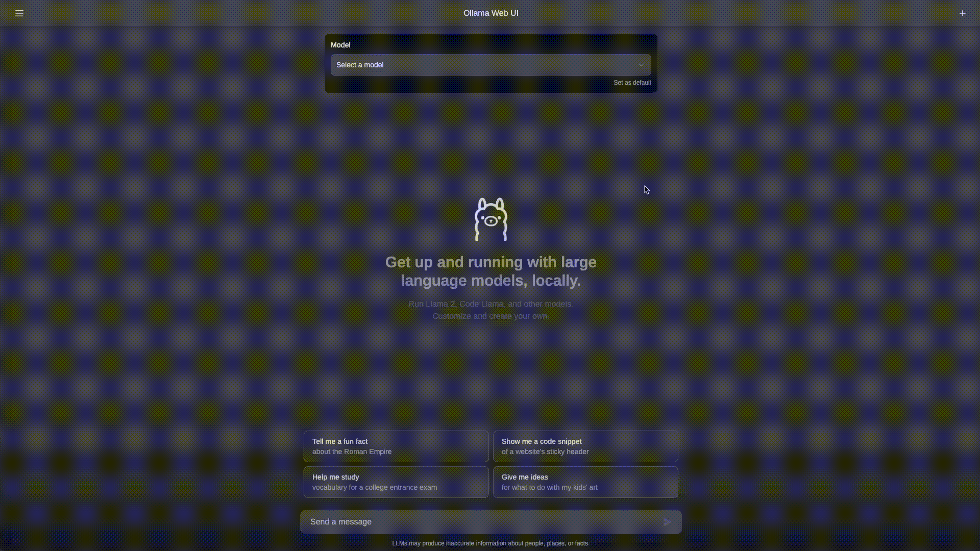980x551 pixels.
Task: Click the "Set as default" link
Action: click(x=632, y=82)
